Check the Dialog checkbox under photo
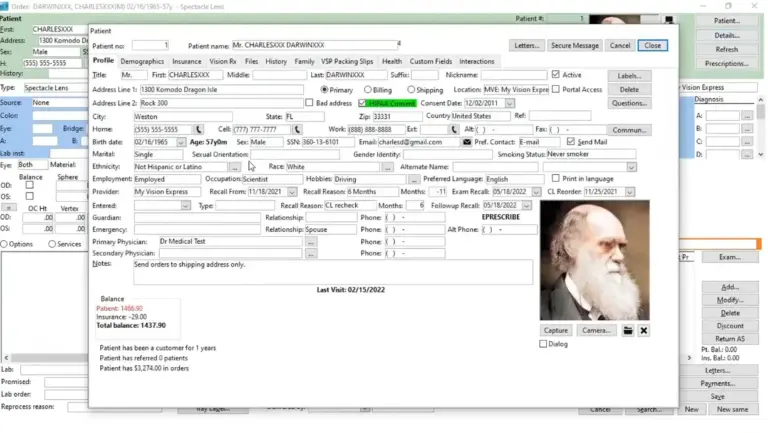 click(x=543, y=344)
